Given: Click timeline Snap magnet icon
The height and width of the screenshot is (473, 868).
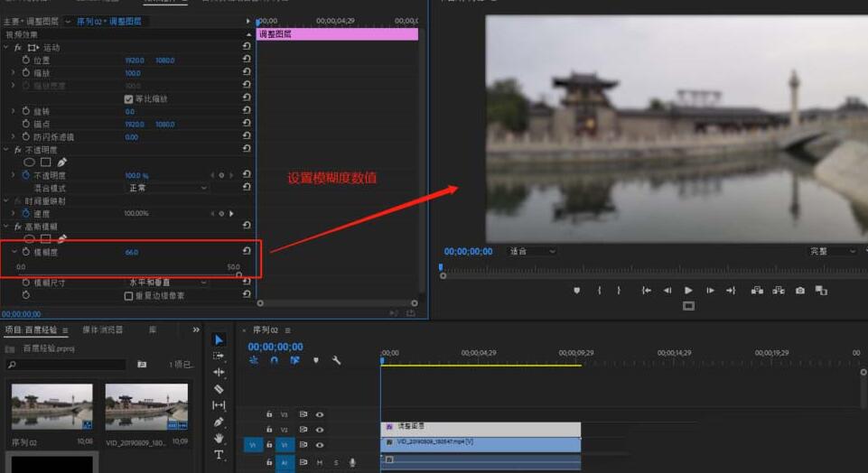Looking at the screenshot, I should tap(274, 360).
